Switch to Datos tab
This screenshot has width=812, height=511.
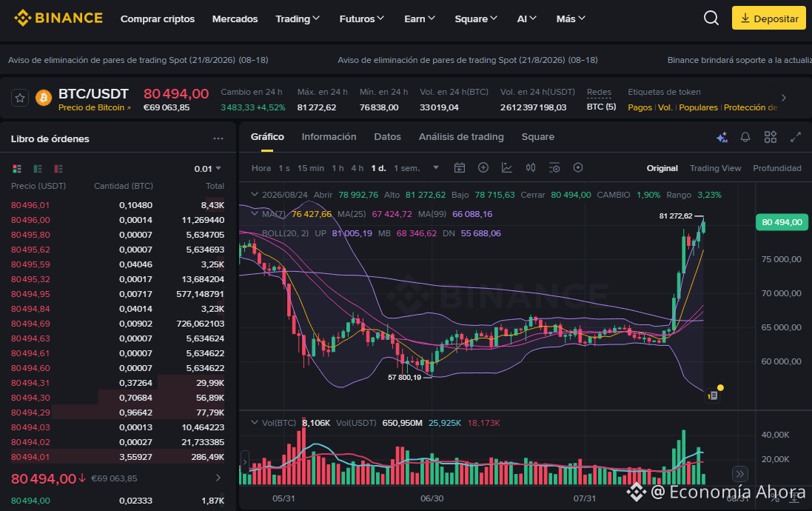tap(387, 137)
